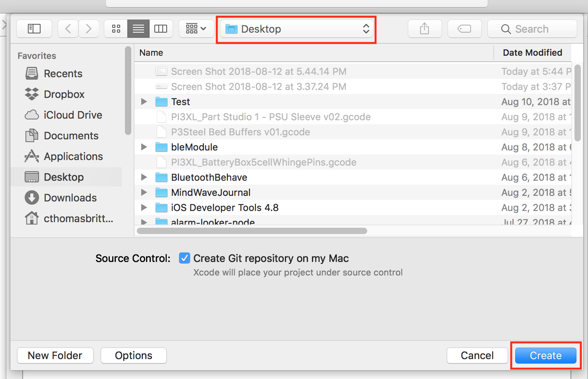The width and height of the screenshot is (588, 379).
Task: Open the item arrangement dropdown
Action: coord(196,28)
